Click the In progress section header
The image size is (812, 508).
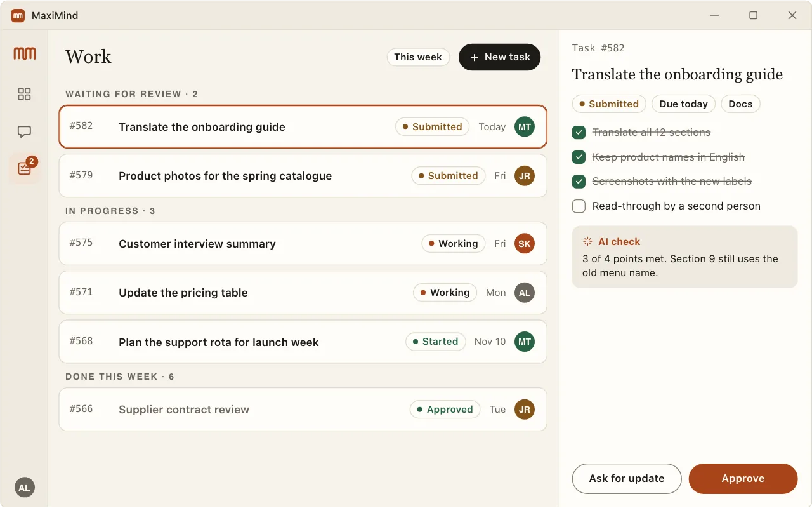tap(110, 211)
